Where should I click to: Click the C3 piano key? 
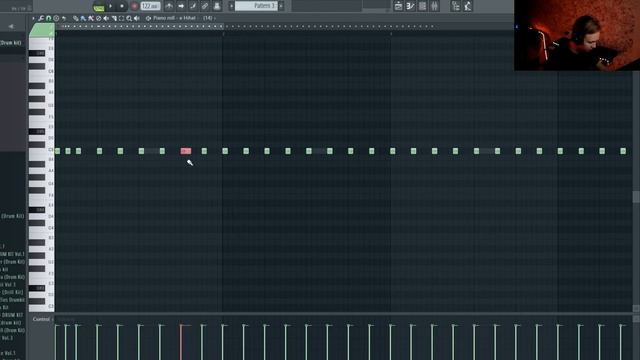click(x=41, y=307)
